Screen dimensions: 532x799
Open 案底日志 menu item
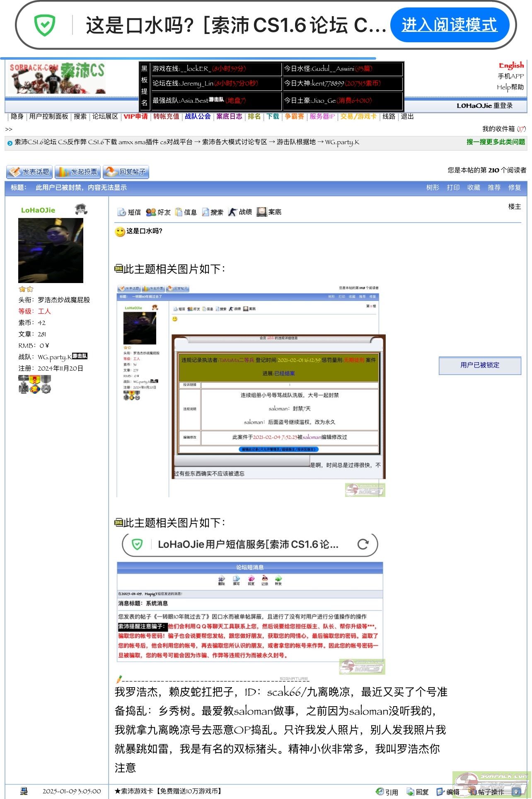tap(229, 116)
